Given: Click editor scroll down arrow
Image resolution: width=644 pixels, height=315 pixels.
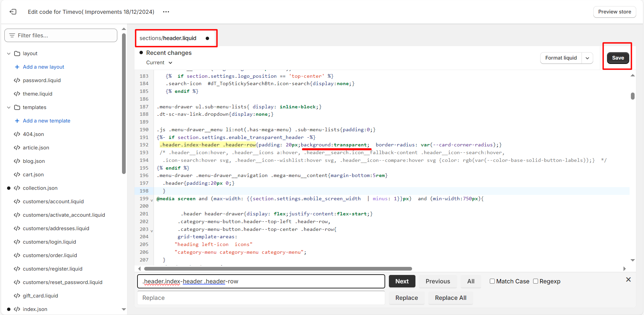Looking at the screenshot, I should pos(633,260).
